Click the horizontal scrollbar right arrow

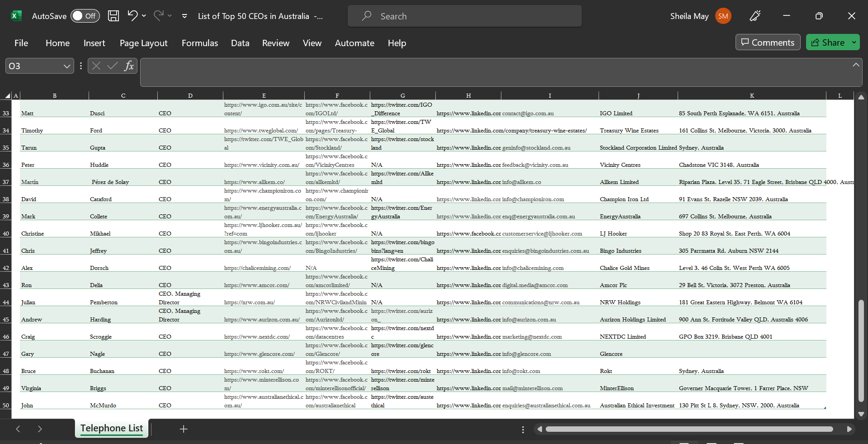coord(849,429)
